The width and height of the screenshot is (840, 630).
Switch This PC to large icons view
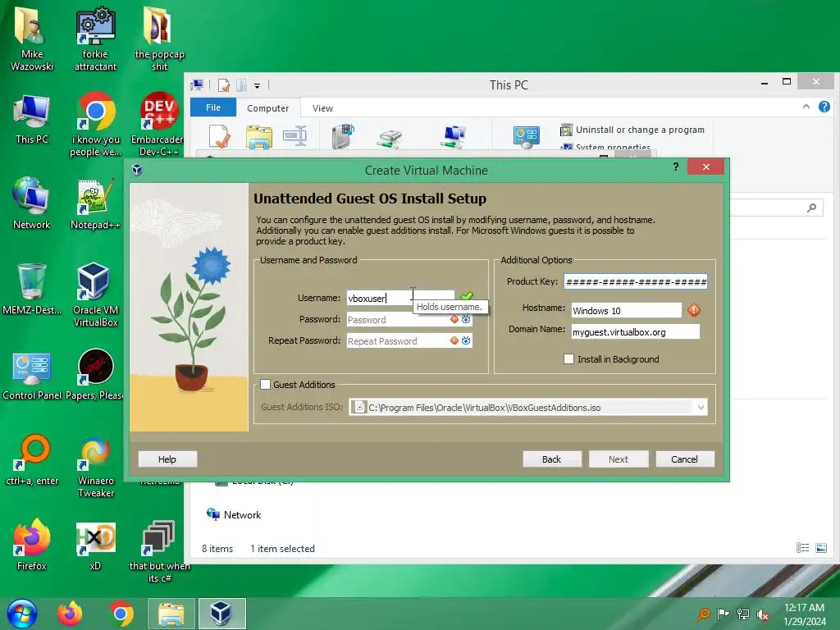click(821, 547)
